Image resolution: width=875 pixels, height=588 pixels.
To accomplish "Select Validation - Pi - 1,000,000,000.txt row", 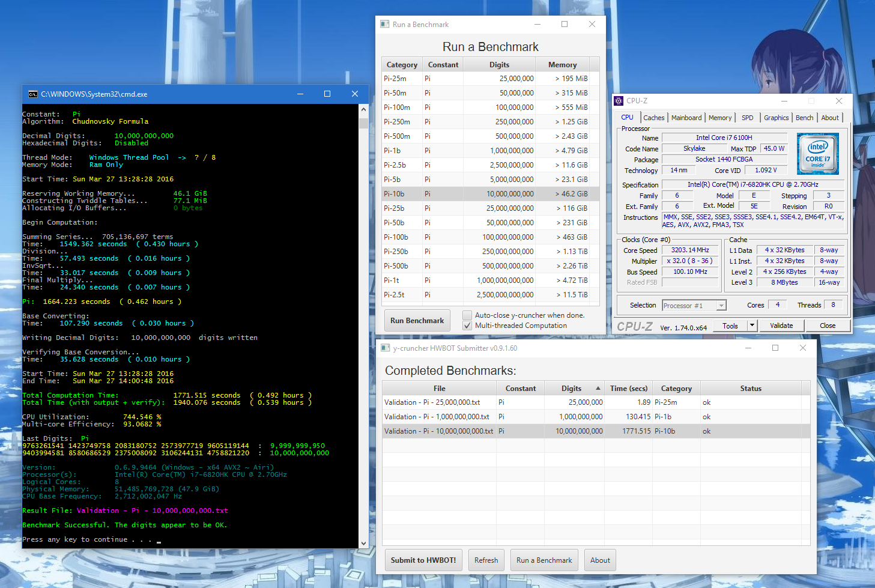I will [596, 417].
